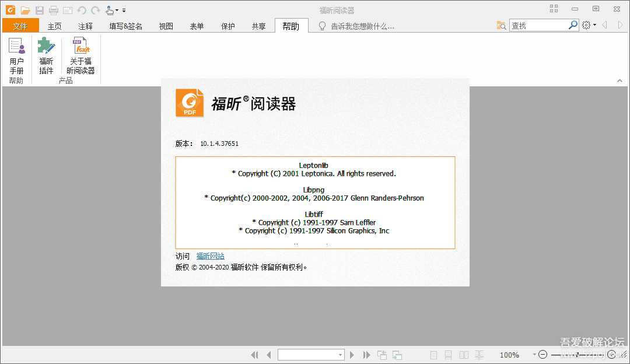Click the magnifier search icon
Screen dimensions: 630x364
click(573, 25)
